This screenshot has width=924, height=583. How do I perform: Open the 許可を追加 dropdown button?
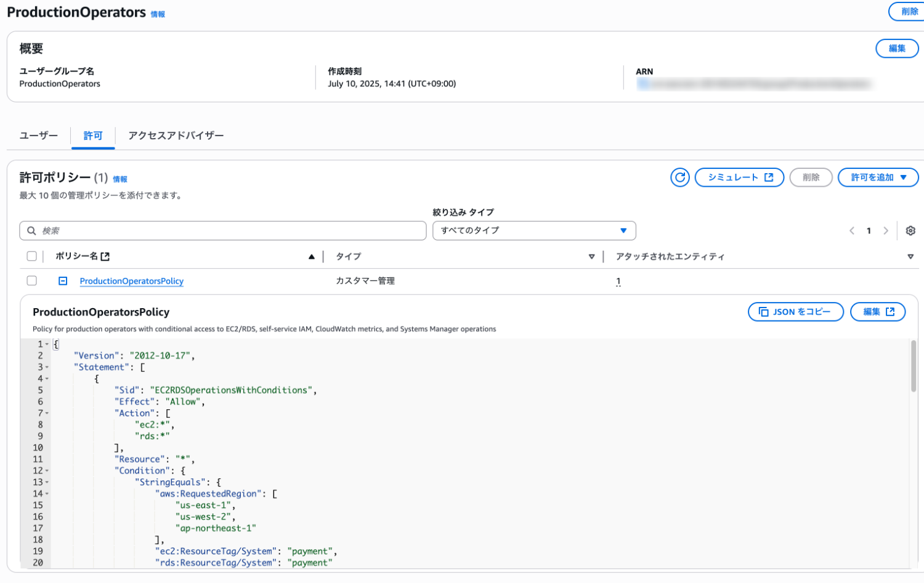pos(878,177)
